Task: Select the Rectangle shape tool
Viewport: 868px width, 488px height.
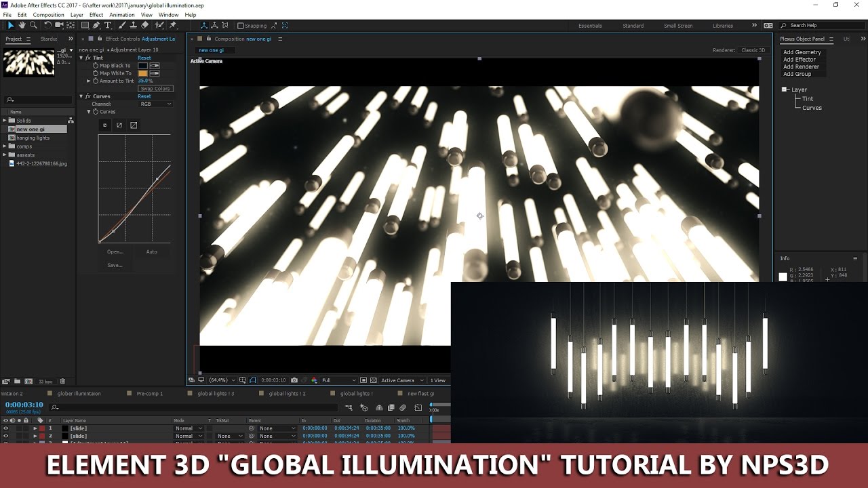Action: pos(84,25)
